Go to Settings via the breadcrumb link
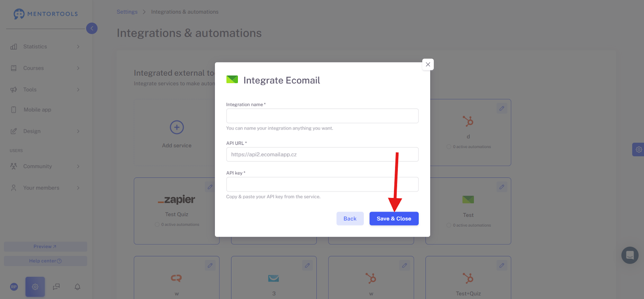 (127, 12)
